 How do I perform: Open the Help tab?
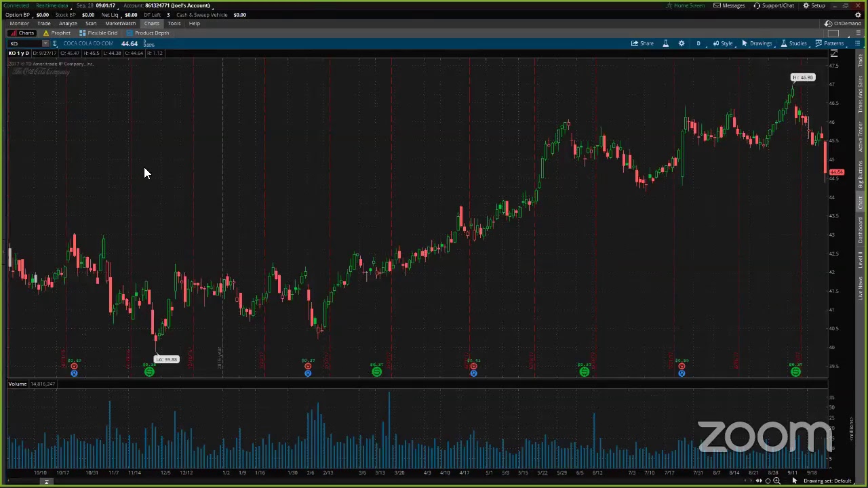[x=194, y=23]
